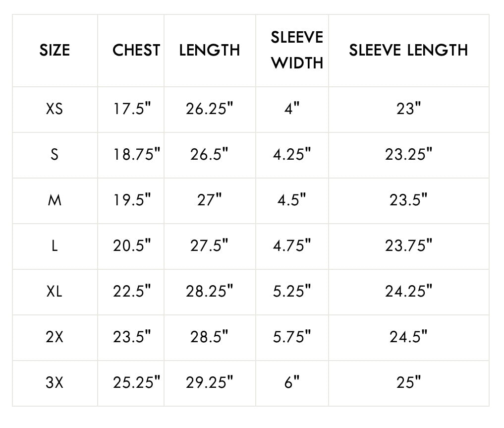Select the L size row label
Screen dimensions: 504x428
click(55, 245)
